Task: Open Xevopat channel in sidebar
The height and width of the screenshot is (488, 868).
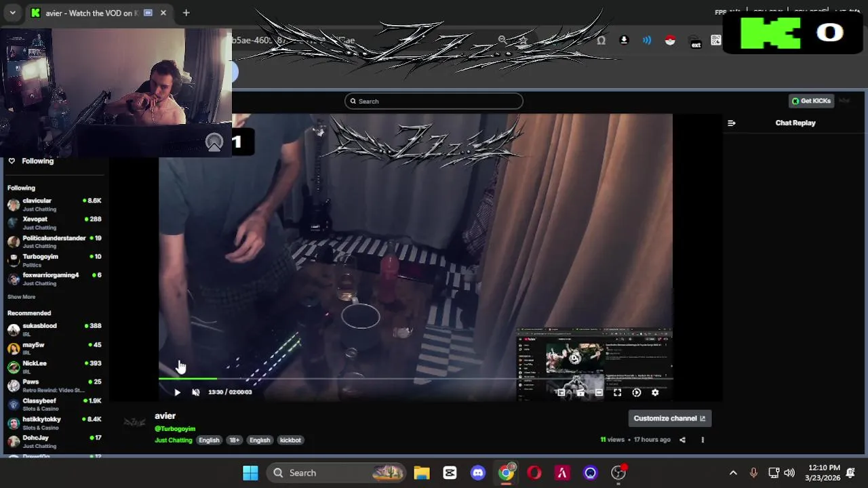Action: pyautogui.click(x=54, y=223)
